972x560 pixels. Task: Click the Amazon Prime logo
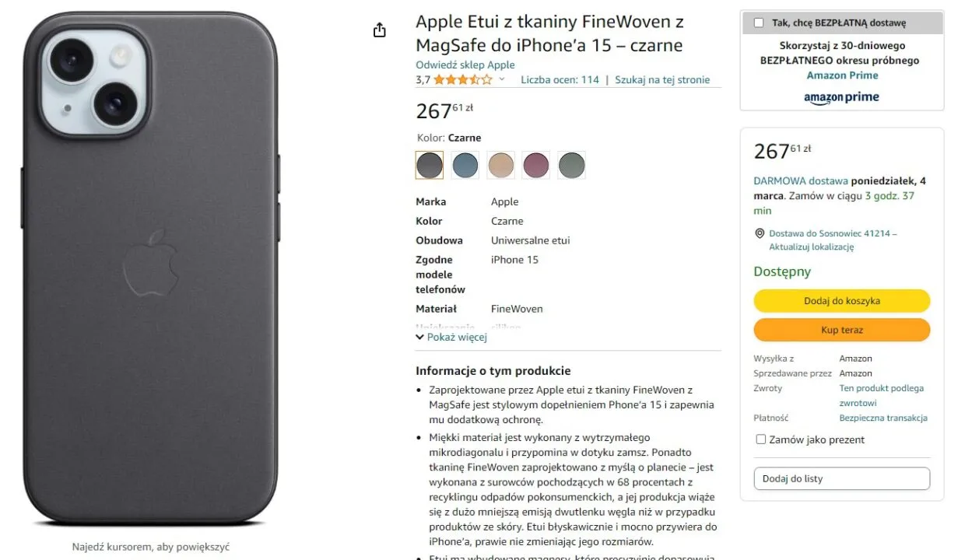point(841,98)
